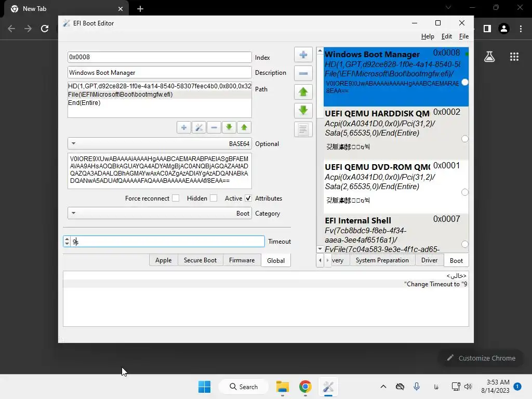Image resolution: width=532 pixels, height=399 pixels.
Task: Show hidden icons tray chevron
Action: click(383, 387)
